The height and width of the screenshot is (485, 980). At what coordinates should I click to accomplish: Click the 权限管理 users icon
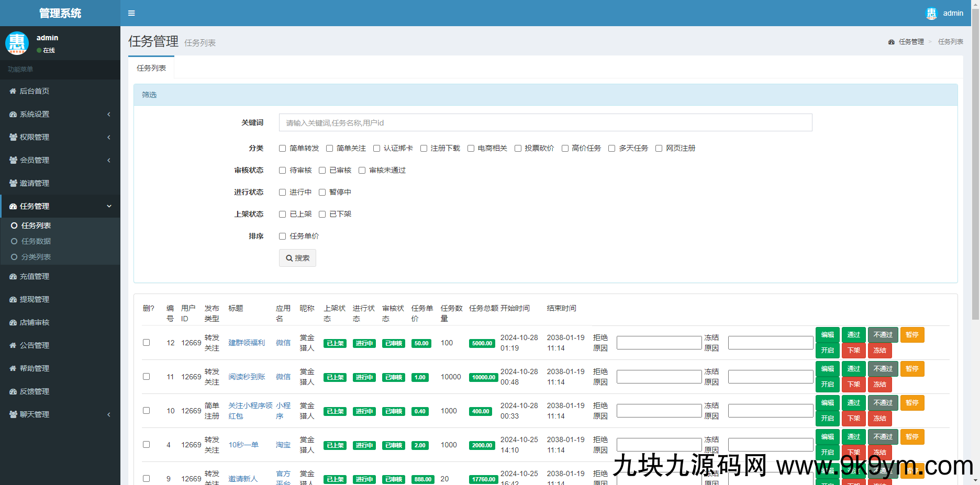pos(13,137)
